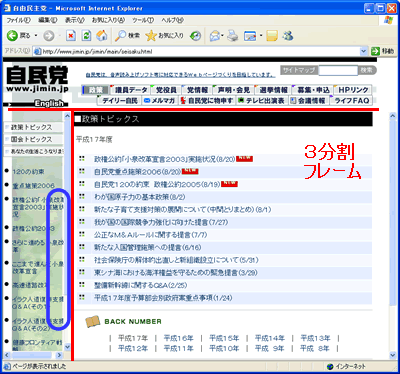This screenshot has width=400, height=374.
Task: Open the dropdown next to the Edit icon
Action: pos(261,36)
